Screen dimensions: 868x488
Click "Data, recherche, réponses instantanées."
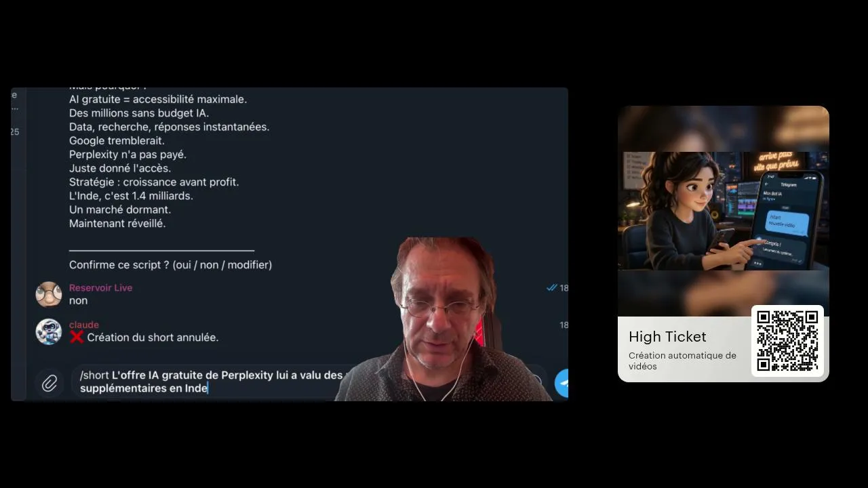(169, 127)
